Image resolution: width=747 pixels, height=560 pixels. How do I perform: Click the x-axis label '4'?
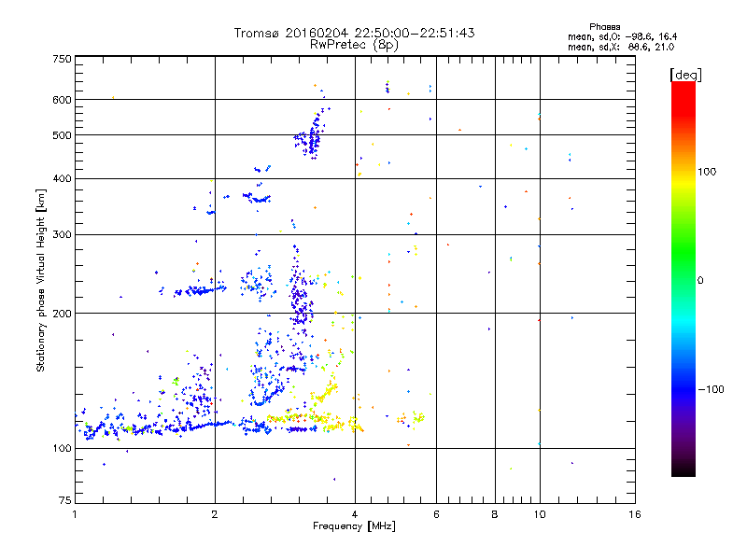tap(355, 514)
